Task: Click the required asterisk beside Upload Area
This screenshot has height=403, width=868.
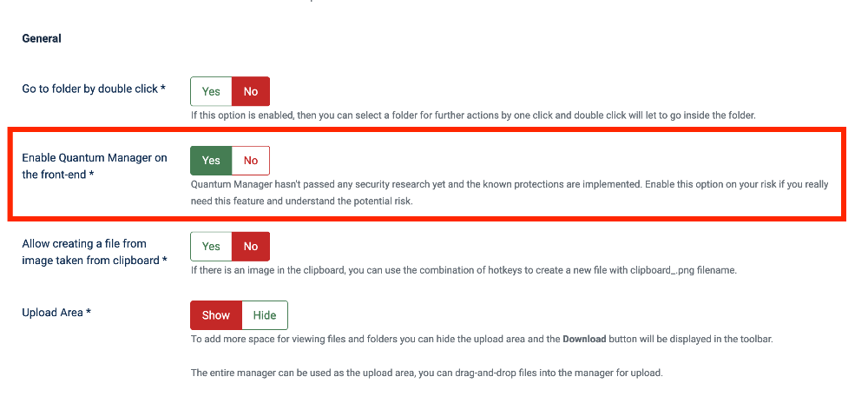Action: click(x=89, y=313)
